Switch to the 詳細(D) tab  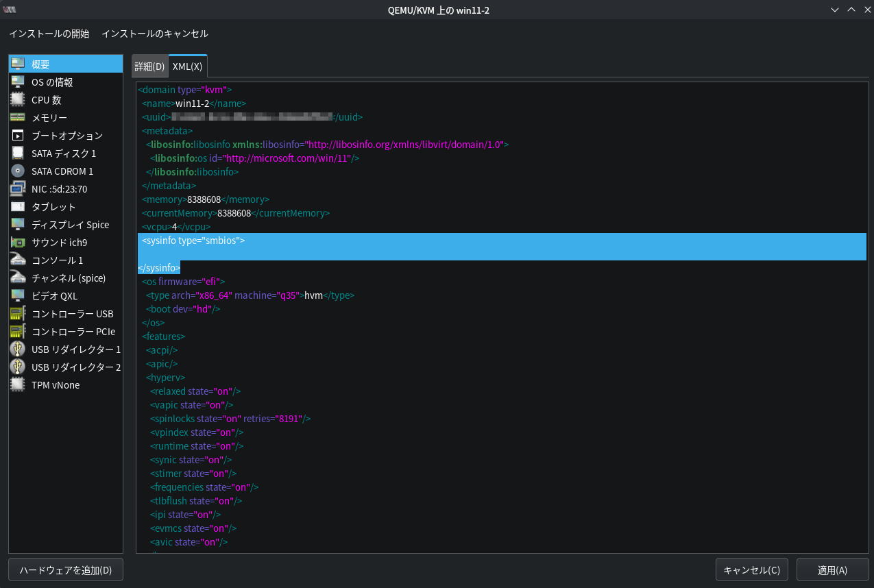149,66
